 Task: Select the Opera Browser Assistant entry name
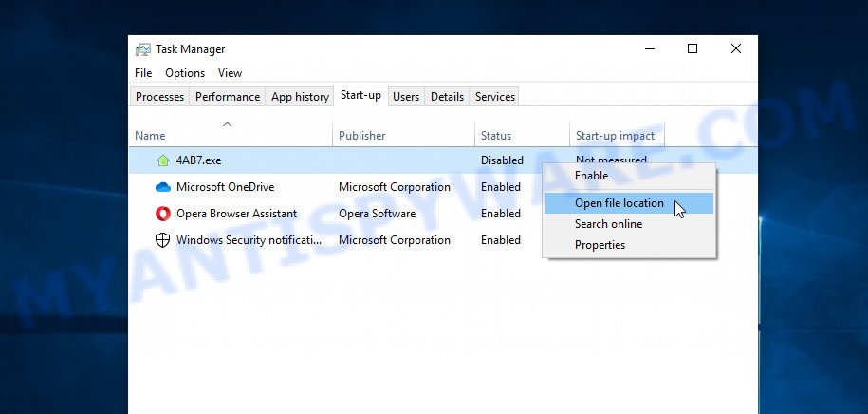coord(236,214)
